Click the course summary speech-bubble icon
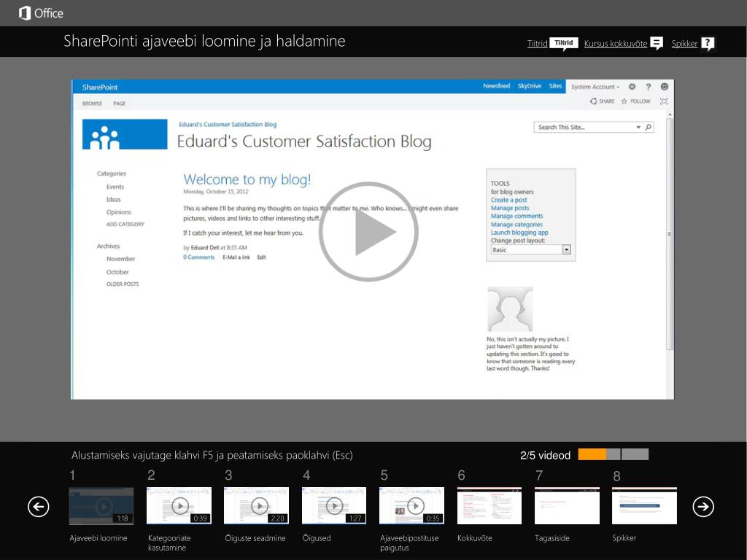 click(657, 43)
